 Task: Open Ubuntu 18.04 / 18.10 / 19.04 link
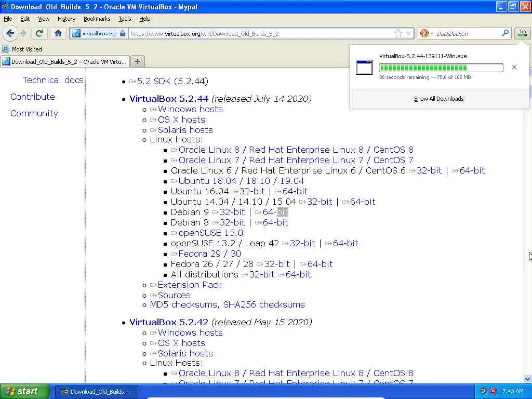tap(241, 181)
